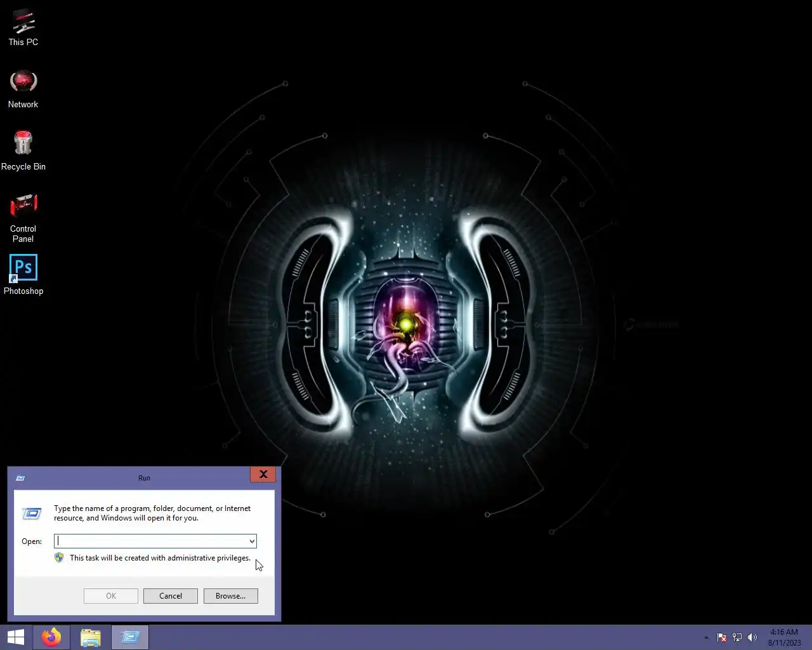Select the Network desktop icon
Viewport: 812px width, 650px height.
pos(23,90)
